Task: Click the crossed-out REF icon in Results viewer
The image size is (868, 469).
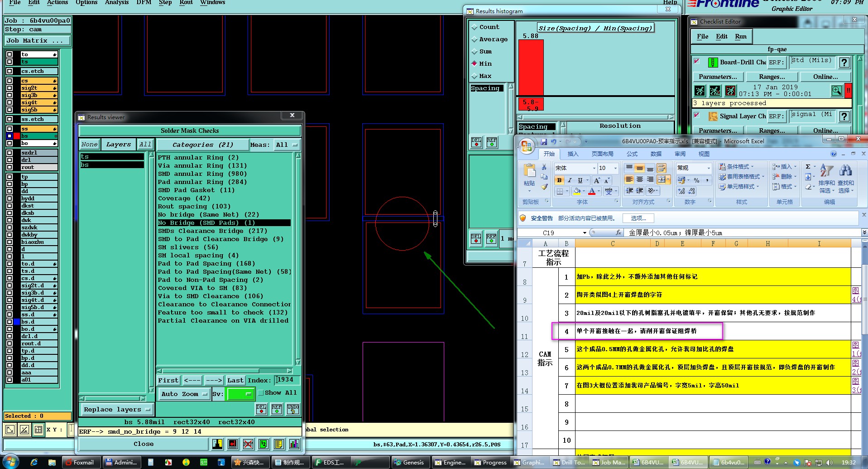Action: tap(248, 444)
